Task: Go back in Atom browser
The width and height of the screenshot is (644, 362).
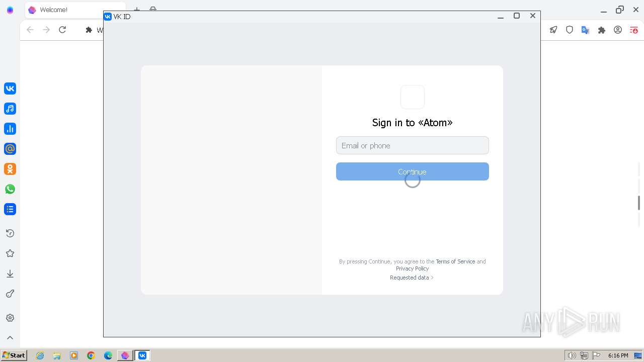Action: click(x=30, y=30)
